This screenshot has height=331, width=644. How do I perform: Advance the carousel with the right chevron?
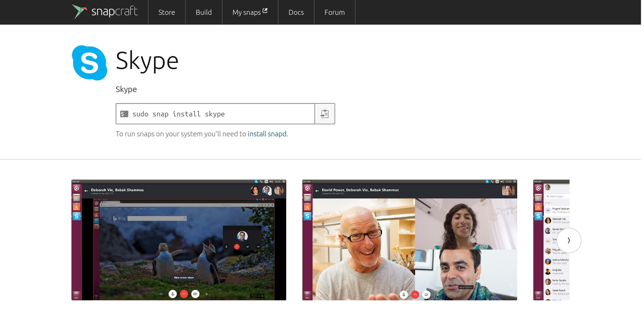pos(569,240)
